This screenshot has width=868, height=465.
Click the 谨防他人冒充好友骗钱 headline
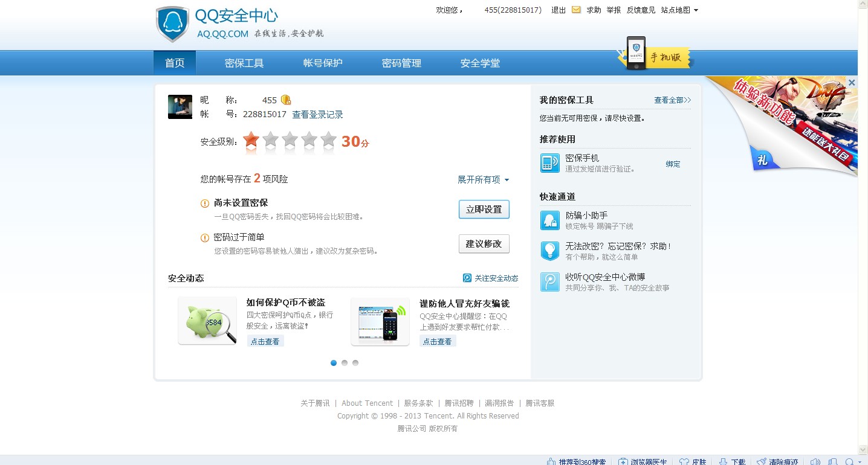point(464,303)
